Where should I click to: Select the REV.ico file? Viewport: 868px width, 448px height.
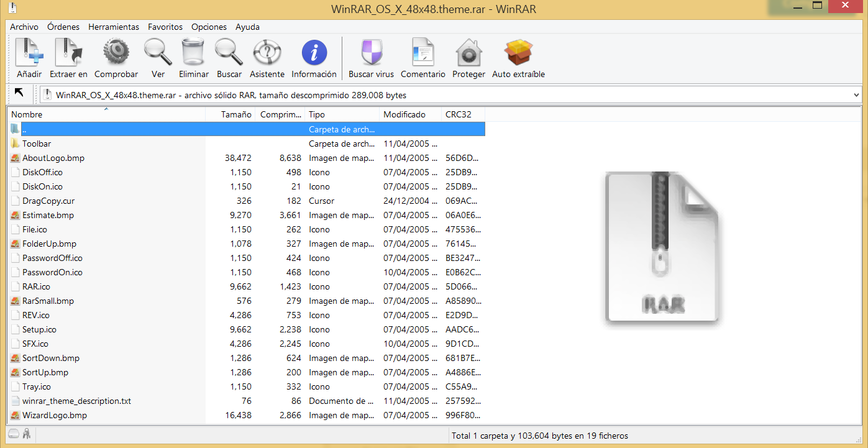point(36,315)
